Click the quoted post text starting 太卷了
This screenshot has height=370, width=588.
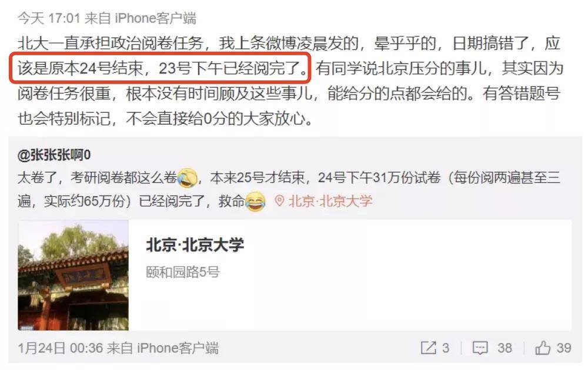[x=289, y=189]
